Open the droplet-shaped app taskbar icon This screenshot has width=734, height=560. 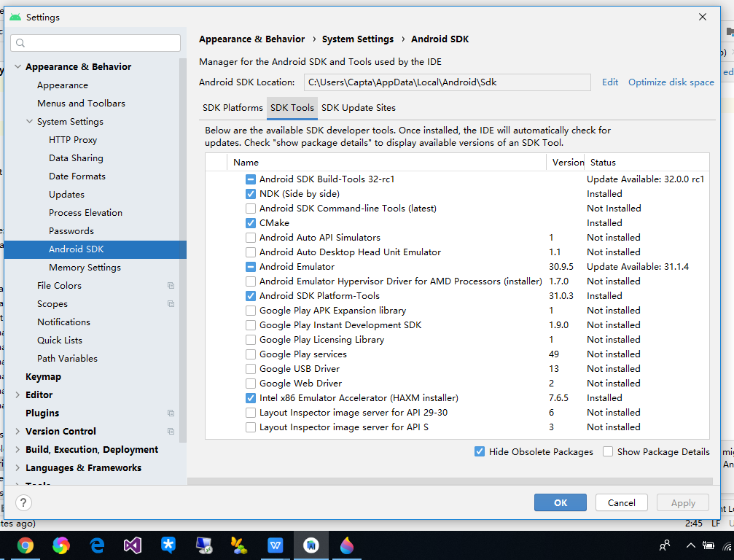click(347, 545)
